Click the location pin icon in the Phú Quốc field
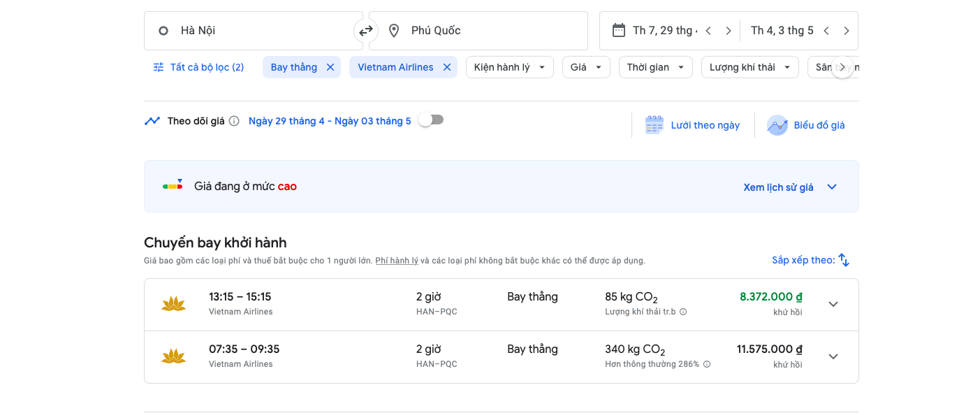 point(393,30)
